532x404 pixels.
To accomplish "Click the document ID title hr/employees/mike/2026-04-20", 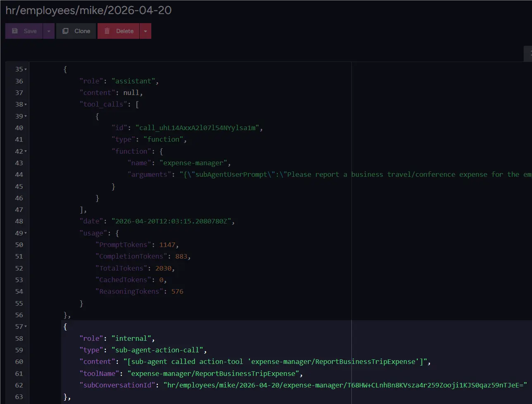I will point(88,10).
